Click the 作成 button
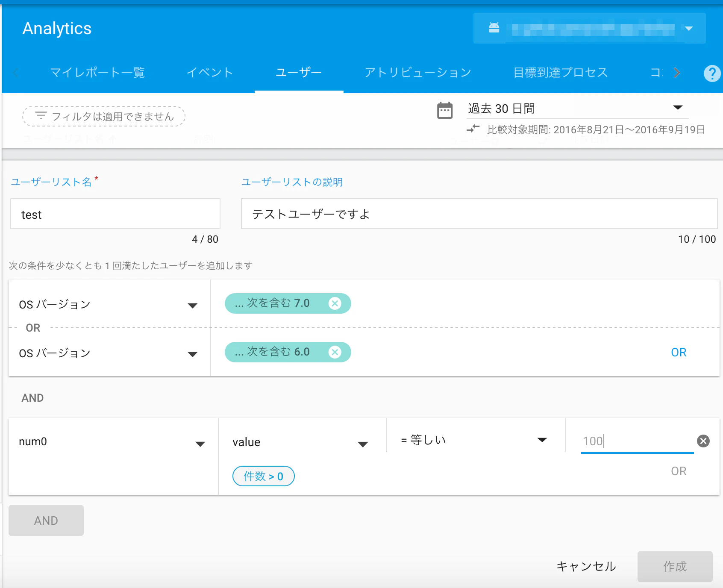723x588 pixels. click(675, 567)
